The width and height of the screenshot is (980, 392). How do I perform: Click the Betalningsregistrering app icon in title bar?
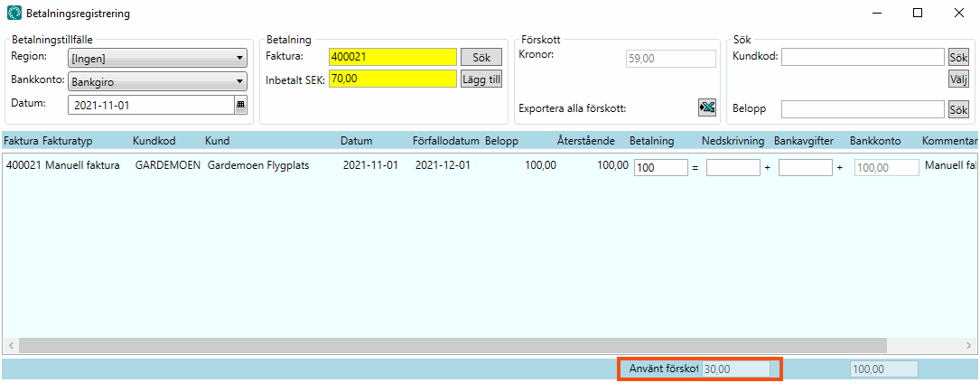coord(14,14)
